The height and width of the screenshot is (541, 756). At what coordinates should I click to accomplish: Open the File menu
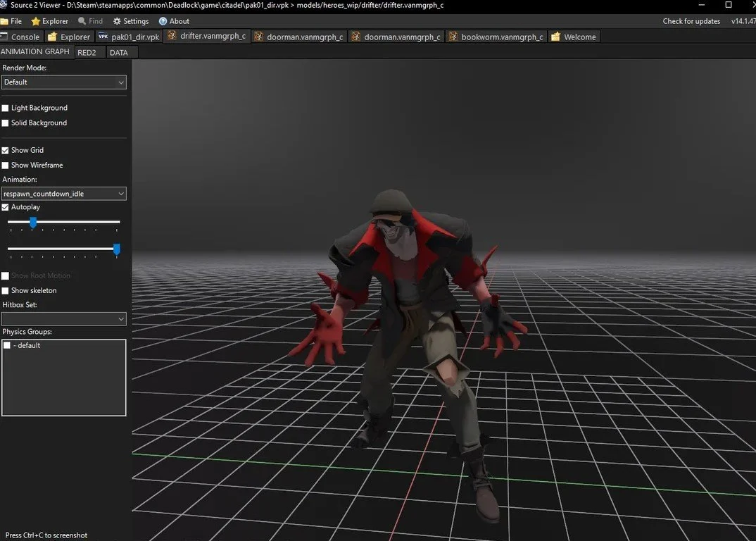11,21
